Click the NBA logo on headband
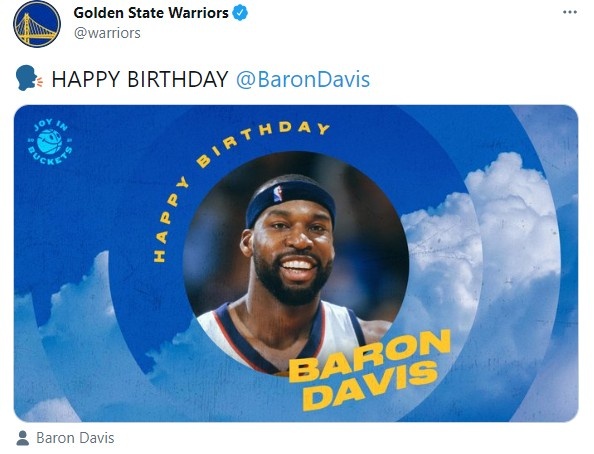594x454 pixels. click(x=278, y=193)
